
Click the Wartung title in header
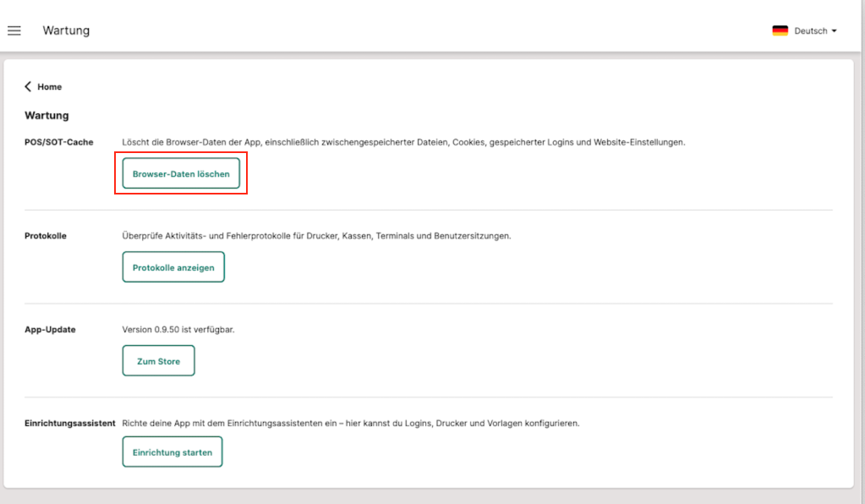[x=66, y=30]
